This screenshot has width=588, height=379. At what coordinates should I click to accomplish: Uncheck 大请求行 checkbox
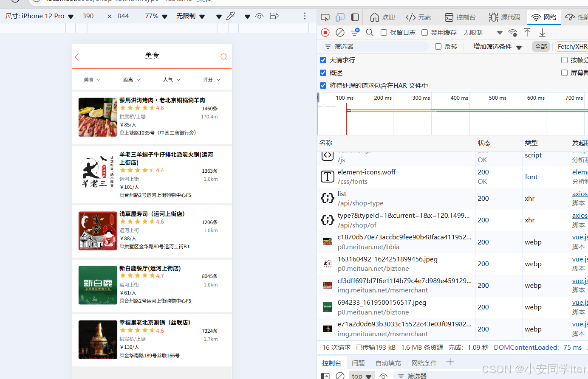click(323, 60)
